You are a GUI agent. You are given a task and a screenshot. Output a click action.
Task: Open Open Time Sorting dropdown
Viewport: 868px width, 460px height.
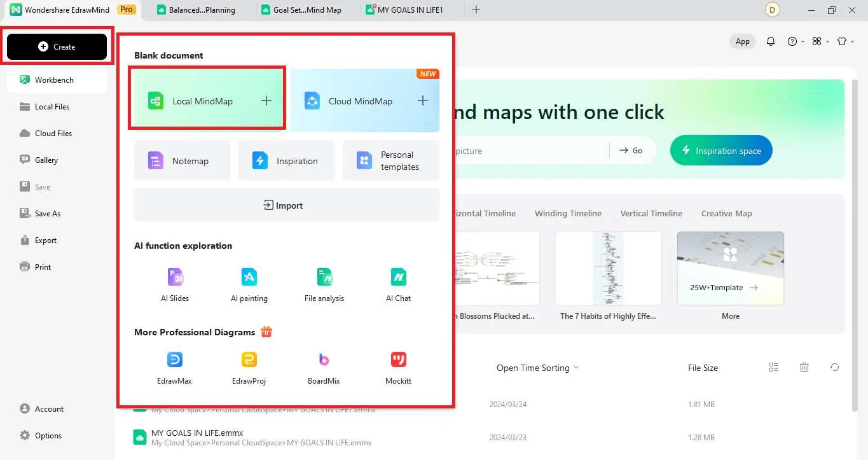[x=538, y=368]
